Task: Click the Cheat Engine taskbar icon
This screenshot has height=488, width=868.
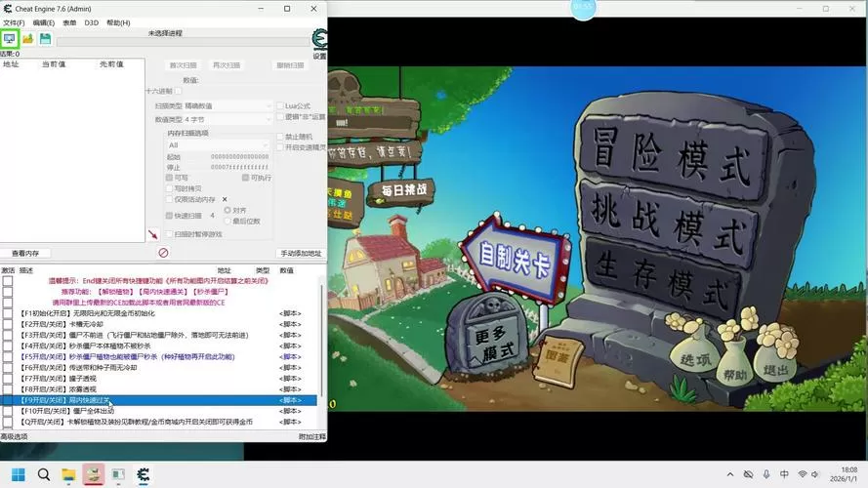Action: [143, 474]
